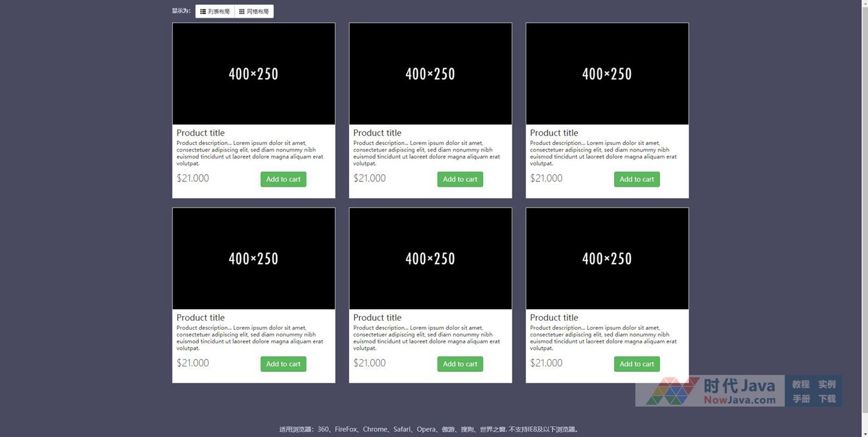
Task: Add the bottom-right product to cart
Action: (637, 364)
